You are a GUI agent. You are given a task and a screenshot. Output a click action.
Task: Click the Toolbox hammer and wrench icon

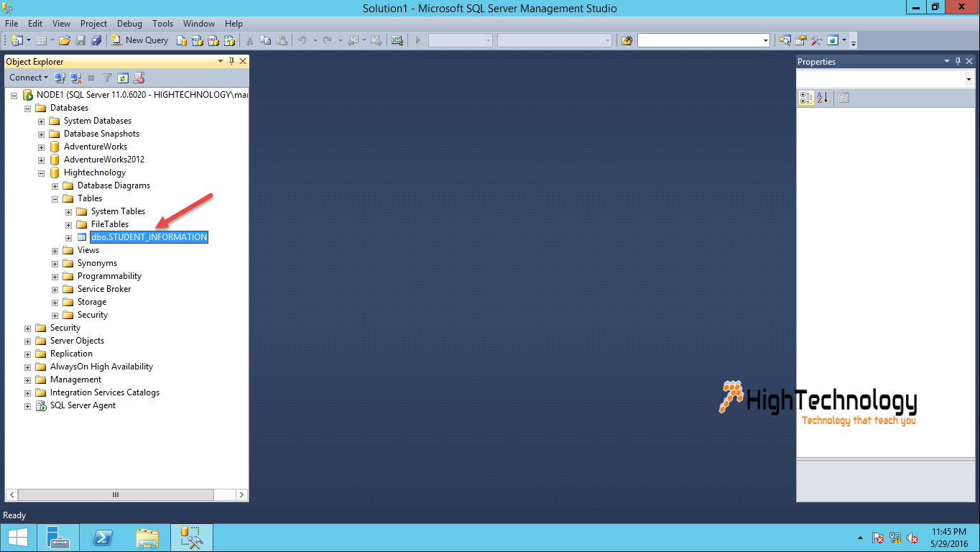(817, 40)
